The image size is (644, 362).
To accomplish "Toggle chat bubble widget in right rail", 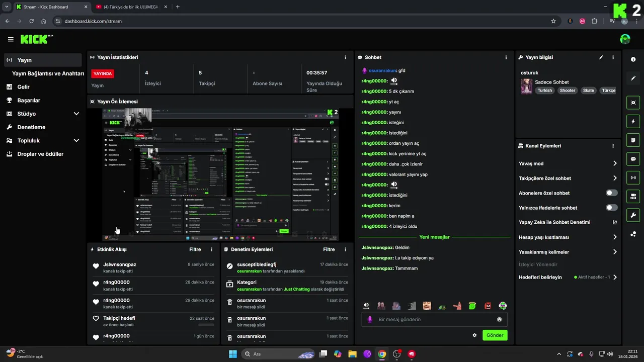I will click(633, 159).
